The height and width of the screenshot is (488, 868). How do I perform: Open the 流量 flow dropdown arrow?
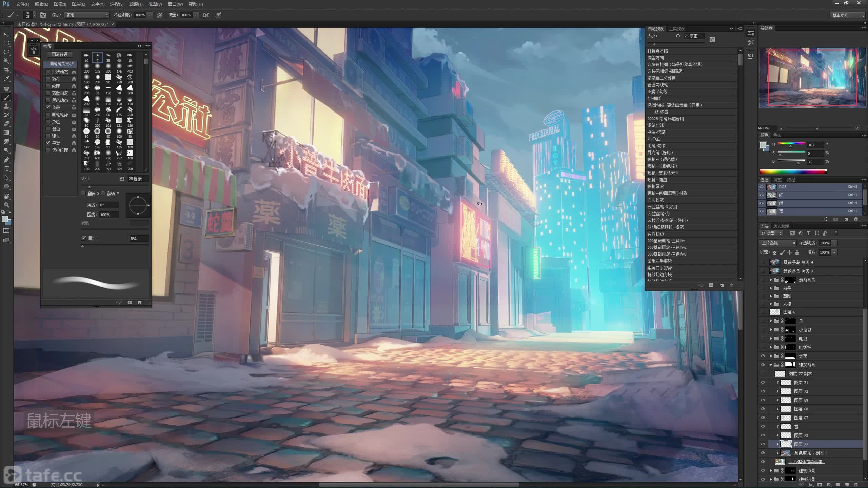[196, 15]
